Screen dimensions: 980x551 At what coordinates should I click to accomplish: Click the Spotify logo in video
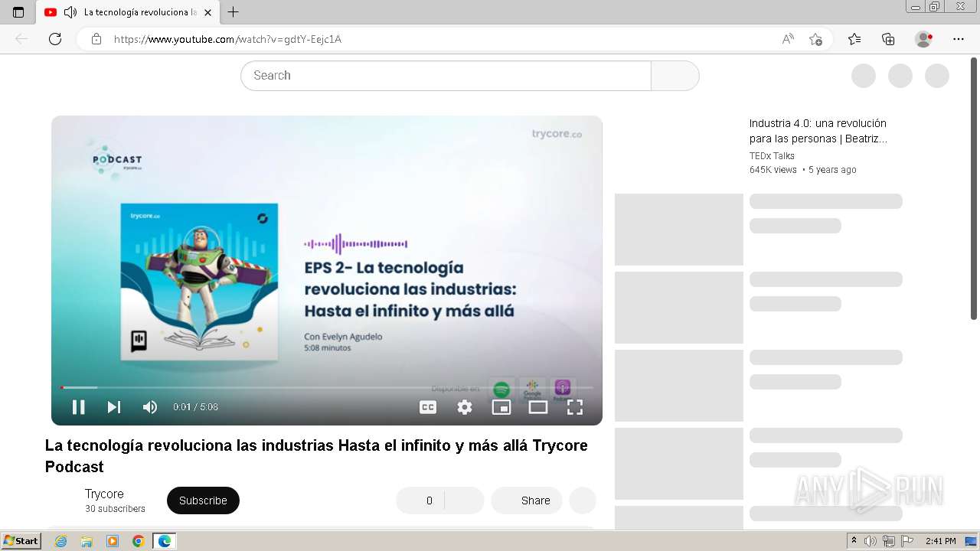point(501,390)
